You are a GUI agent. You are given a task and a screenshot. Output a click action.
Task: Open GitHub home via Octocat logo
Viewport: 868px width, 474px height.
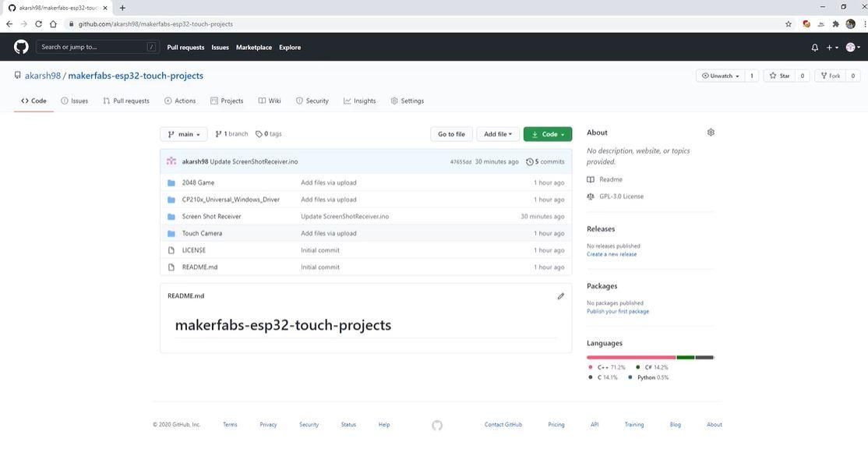21,47
